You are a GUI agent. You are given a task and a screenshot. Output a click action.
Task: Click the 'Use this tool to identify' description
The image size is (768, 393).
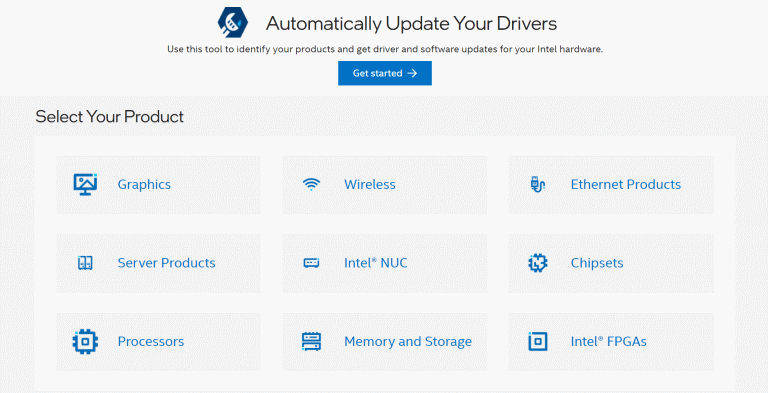384,49
